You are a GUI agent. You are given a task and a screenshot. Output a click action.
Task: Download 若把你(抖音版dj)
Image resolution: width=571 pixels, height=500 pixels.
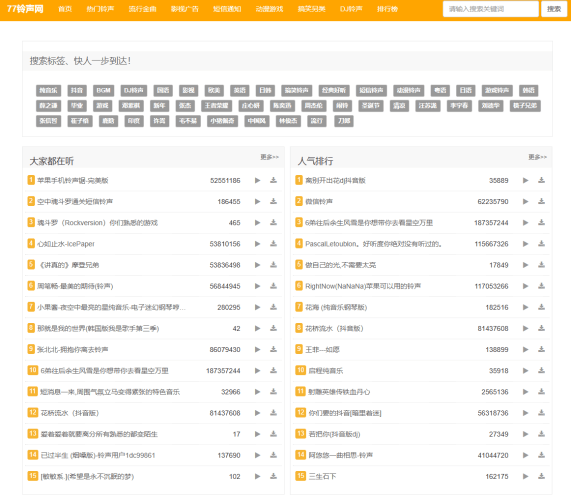[x=542, y=434]
